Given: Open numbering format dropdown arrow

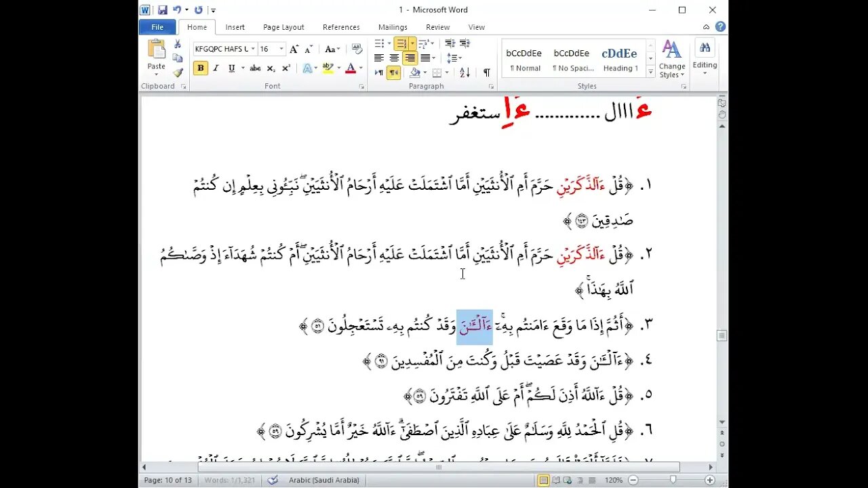Looking at the screenshot, I should point(412,43).
